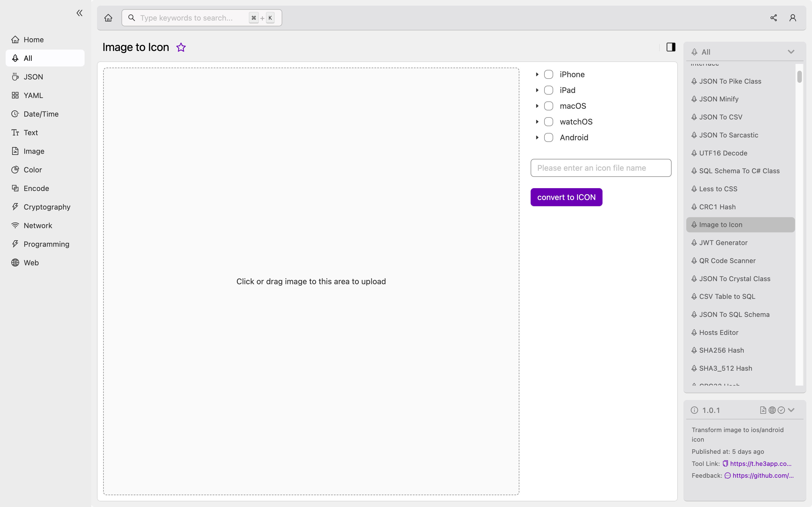Screen dimensions: 812x507
Task: Toggle the iPhone icon size checkbox
Action: [548, 74]
